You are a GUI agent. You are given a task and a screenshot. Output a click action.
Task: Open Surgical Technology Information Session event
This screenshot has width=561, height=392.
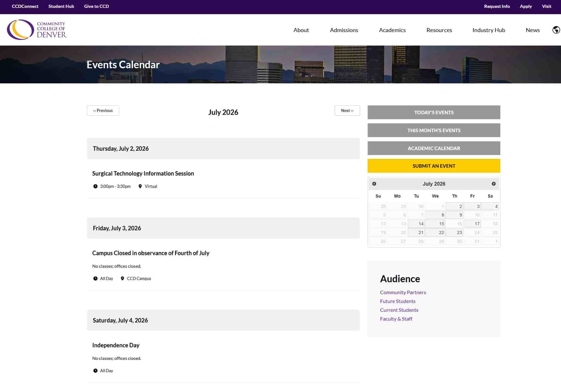click(143, 173)
